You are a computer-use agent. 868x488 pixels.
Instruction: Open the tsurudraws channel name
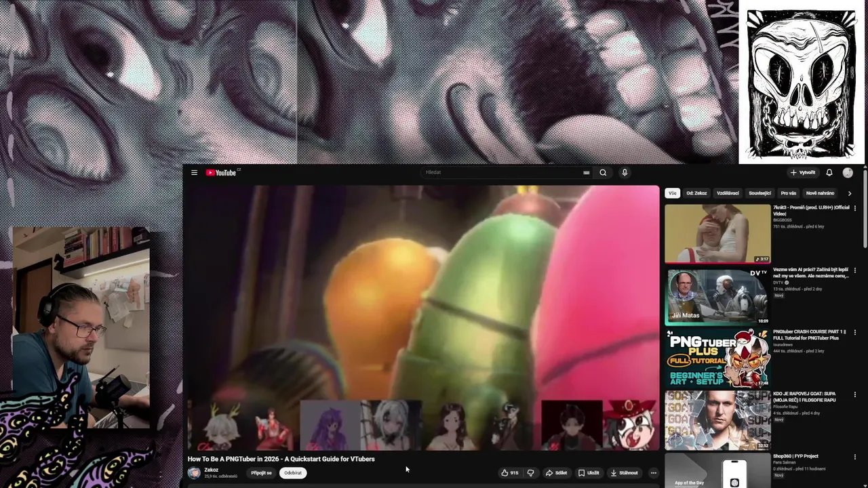tap(783, 345)
